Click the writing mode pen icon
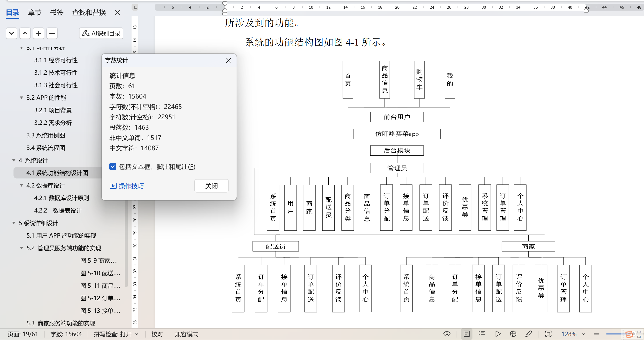644x340 pixels. pyautogui.click(x=529, y=334)
